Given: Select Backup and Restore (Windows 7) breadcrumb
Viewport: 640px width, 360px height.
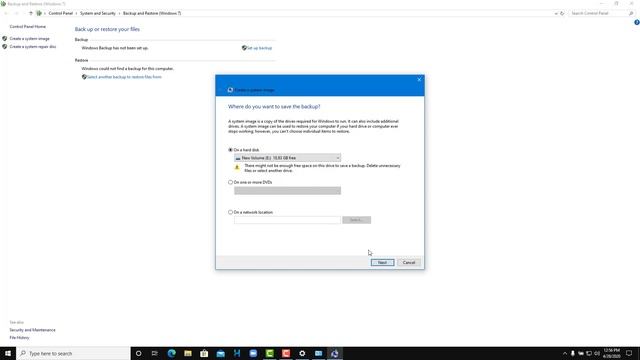Looking at the screenshot, I should [152, 13].
